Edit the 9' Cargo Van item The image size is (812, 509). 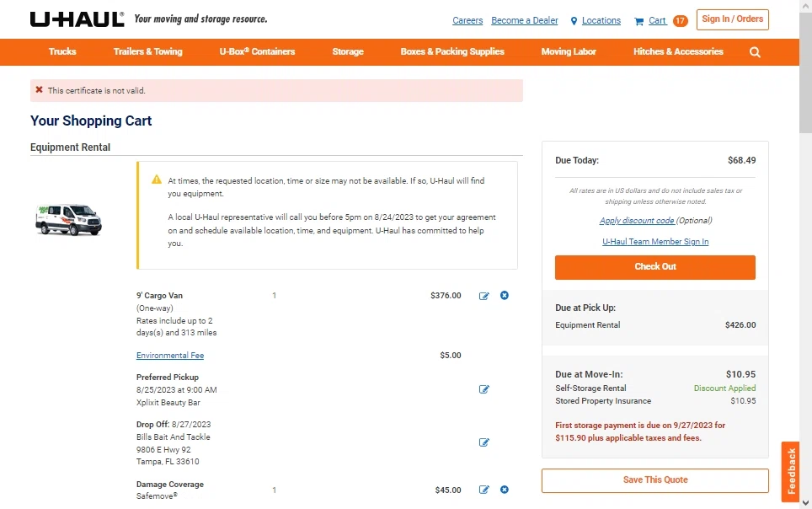point(484,296)
